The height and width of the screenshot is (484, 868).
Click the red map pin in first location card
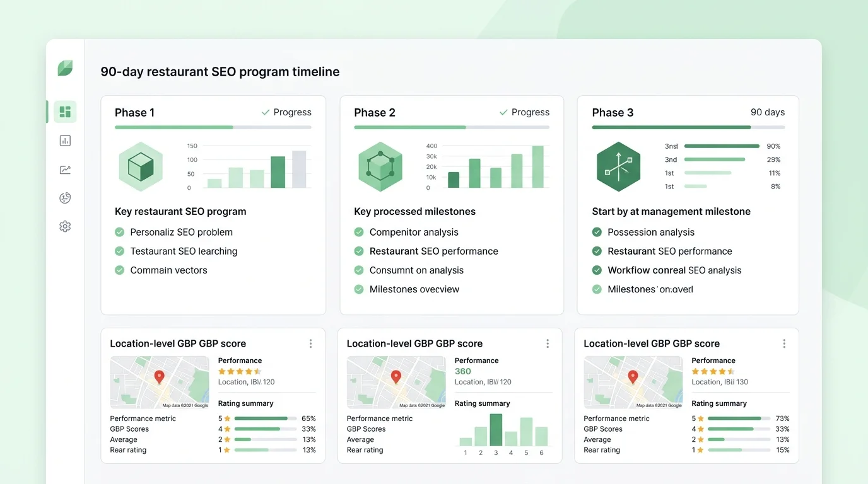pos(159,377)
